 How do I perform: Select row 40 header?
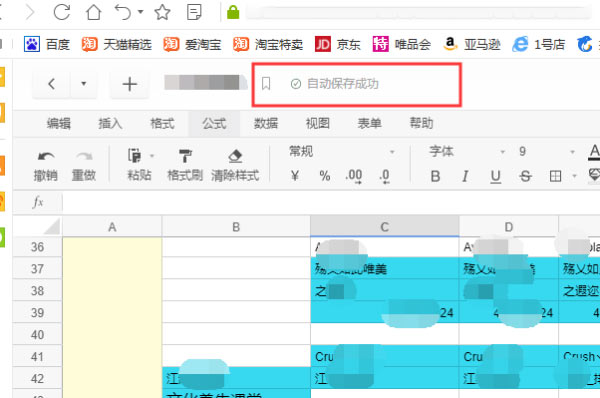pyautogui.click(x=37, y=334)
